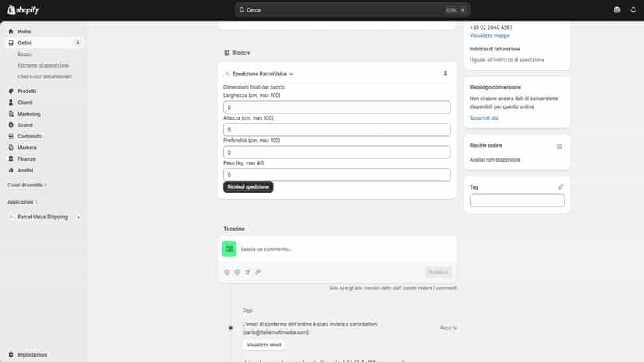The height and width of the screenshot is (362, 644).
Task: Click the Peso input field
Action: pyautogui.click(x=337, y=175)
